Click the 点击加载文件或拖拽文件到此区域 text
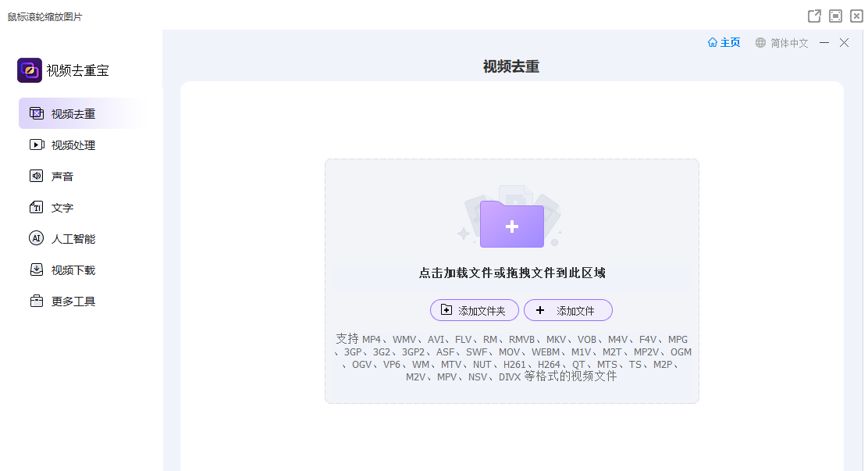This screenshot has width=868, height=471. 512,273
